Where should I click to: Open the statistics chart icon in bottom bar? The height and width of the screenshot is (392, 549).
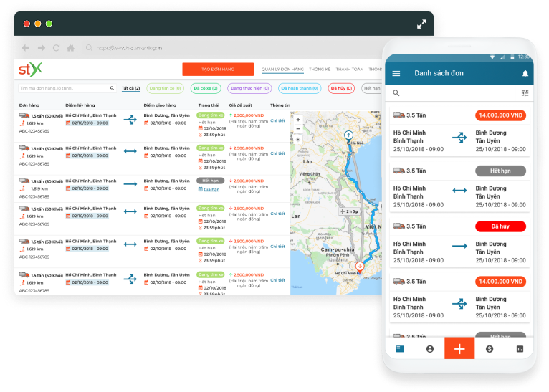pos(520,349)
